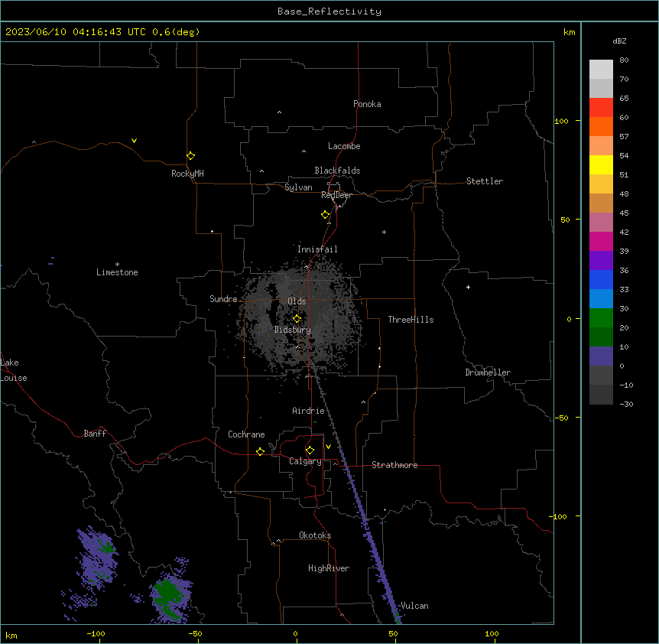This screenshot has width=659, height=644.
Task: Click the yellow diamond marker south of RedDeer
Action: [326, 215]
